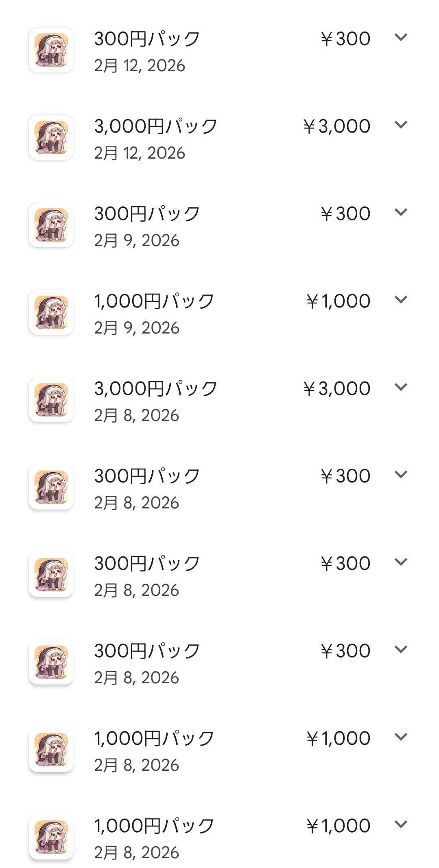
Task: Expand details of ¥3,000 purchase on 2月 12
Action: pyautogui.click(x=401, y=125)
